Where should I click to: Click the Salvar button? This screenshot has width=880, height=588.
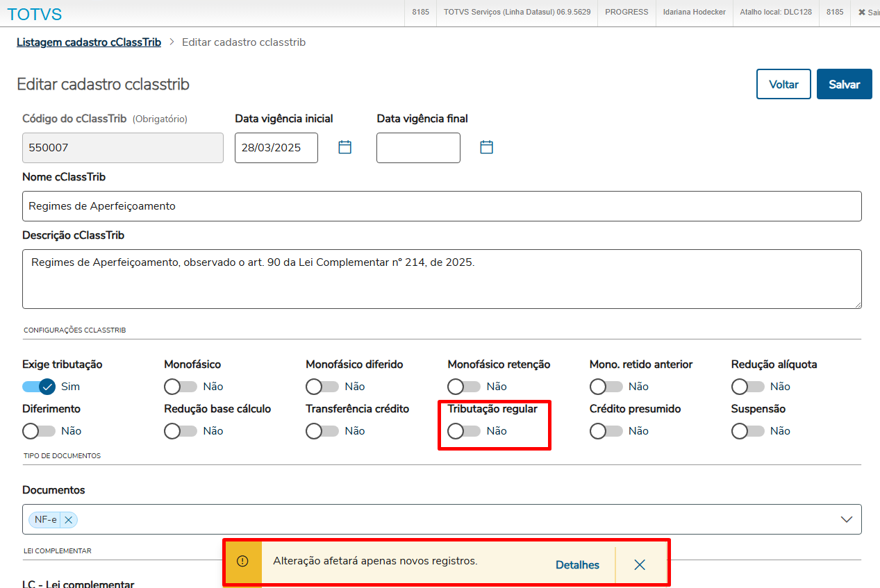point(844,85)
